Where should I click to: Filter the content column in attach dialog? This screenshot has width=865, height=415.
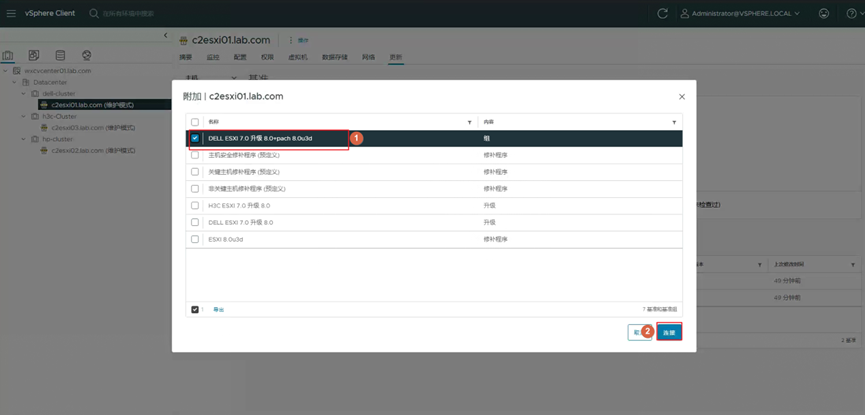[x=674, y=122]
